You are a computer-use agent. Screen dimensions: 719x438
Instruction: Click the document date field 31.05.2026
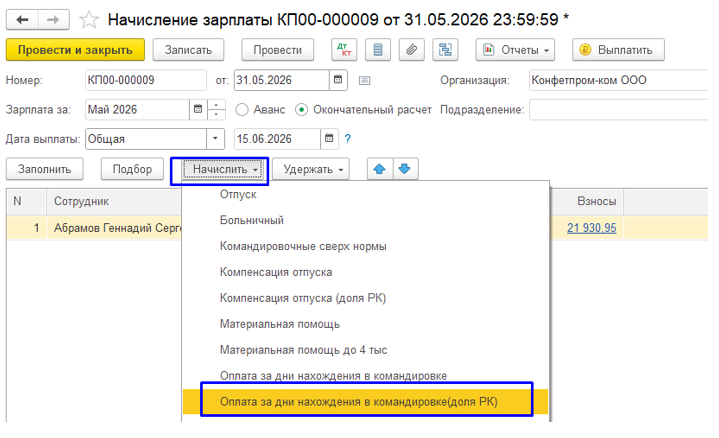(x=282, y=80)
